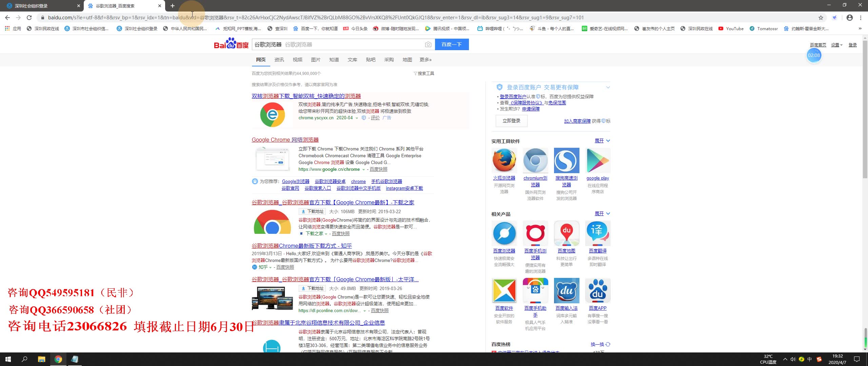This screenshot has height=366, width=868.
Task: Open Chrome three-dot menu
Action: click(861, 18)
